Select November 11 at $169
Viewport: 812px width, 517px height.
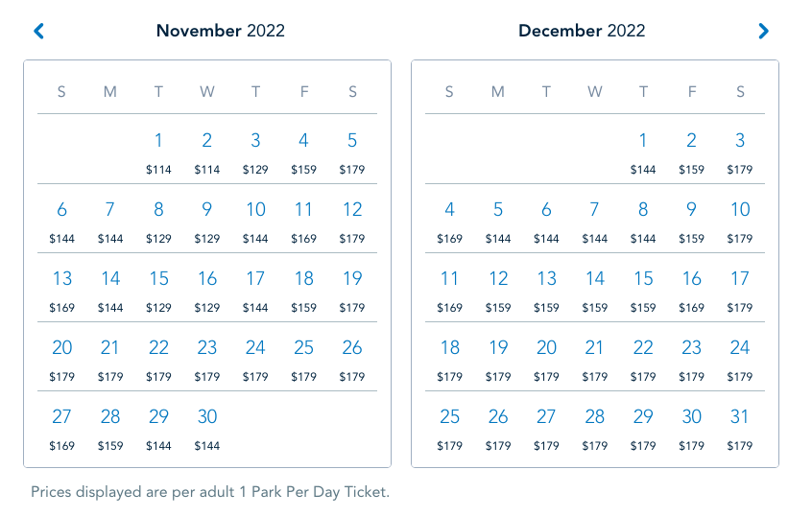coord(303,220)
